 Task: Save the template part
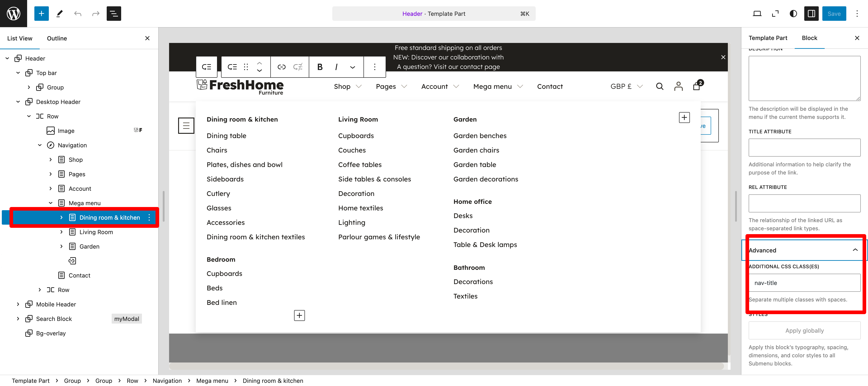coord(834,14)
